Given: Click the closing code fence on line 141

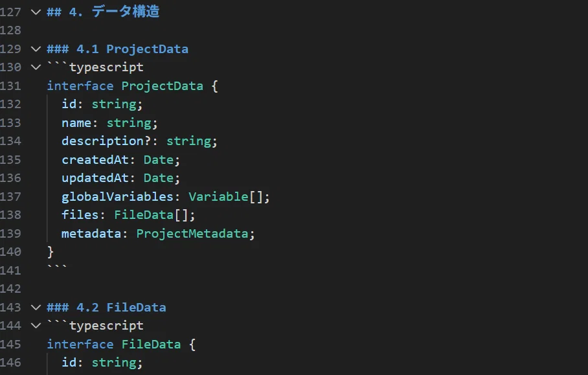Looking at the screenshot, I should (x=57, y=267).
